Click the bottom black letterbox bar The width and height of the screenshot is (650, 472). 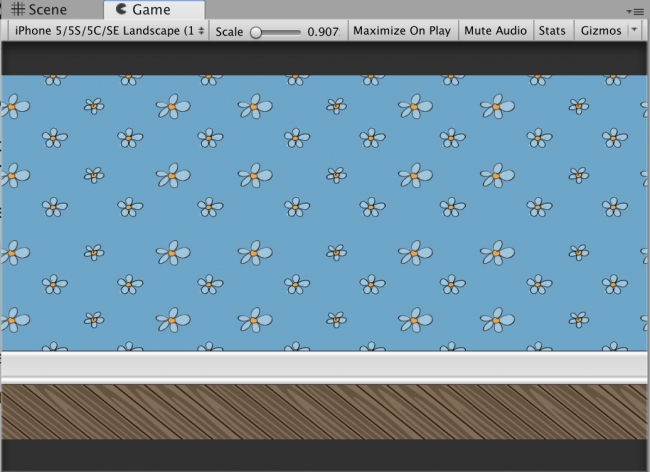point(325,453)
